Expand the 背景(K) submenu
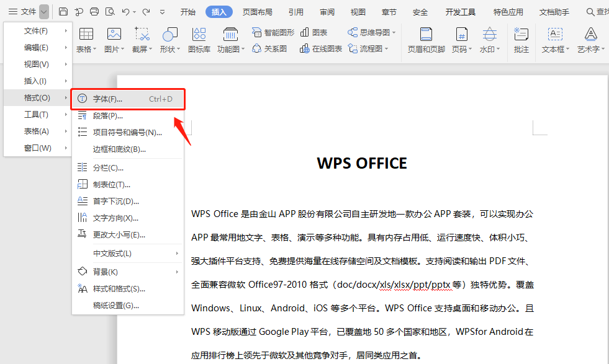Image resolution: width=609 pixels, height=364 pixels. (177, 272)
